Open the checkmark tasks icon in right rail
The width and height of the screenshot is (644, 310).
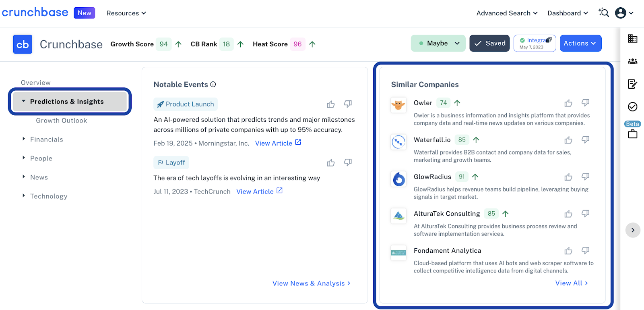click(x=632, y=106)
